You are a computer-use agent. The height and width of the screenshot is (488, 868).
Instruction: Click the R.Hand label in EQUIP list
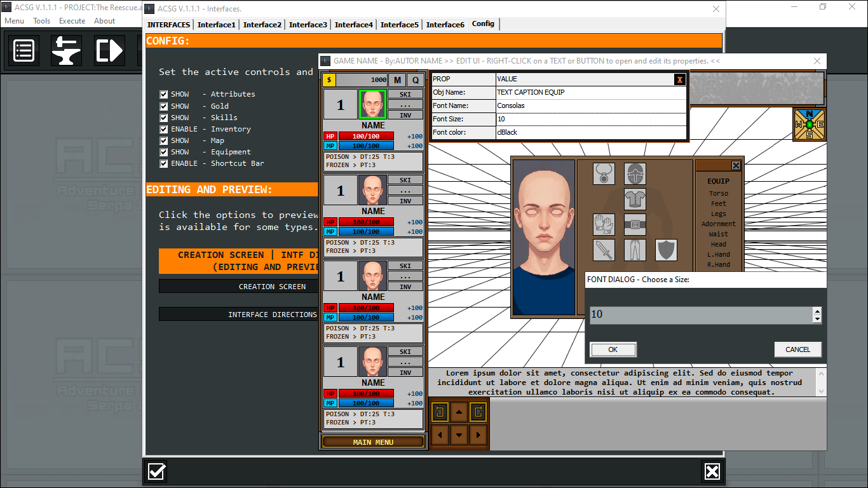(719, 265)
